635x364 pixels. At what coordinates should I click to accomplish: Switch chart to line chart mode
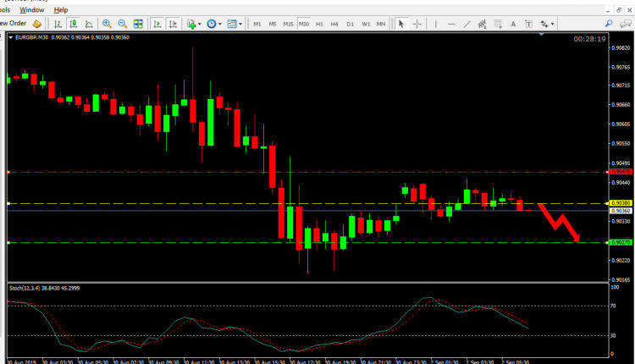coord(89,25)
